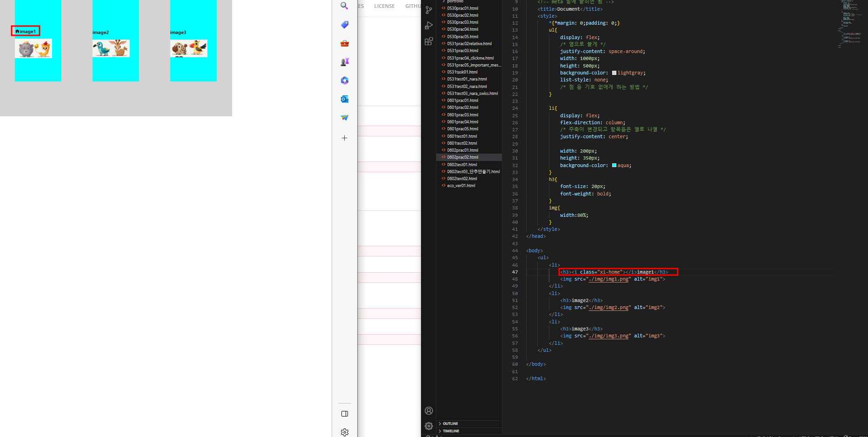Image resolution: width=868 pixels, height=437 pixels.
Task: Click the plus icon to customize sidebar
Action: pos(344,138)
